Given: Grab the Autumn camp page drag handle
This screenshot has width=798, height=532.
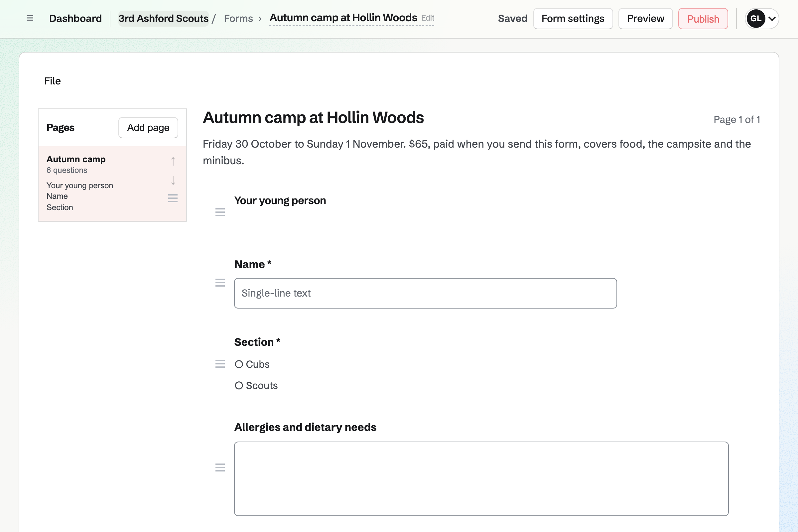Looking at the screenshot, I should 173,198.
